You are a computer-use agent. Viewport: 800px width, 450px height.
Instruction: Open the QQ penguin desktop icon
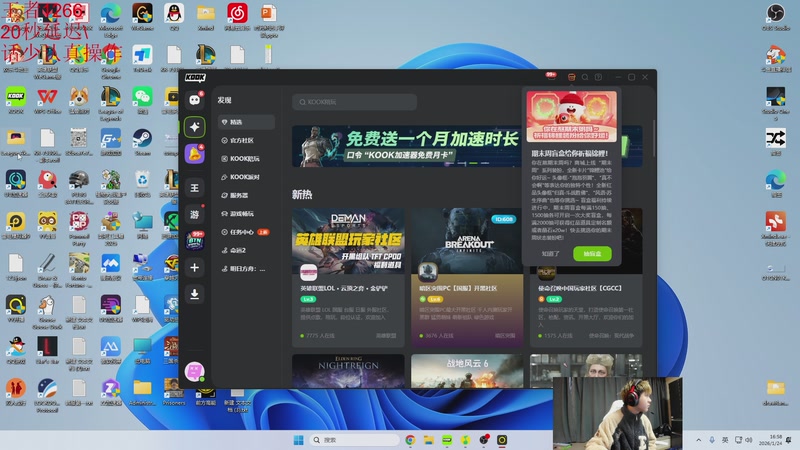(x=174, y=17)
